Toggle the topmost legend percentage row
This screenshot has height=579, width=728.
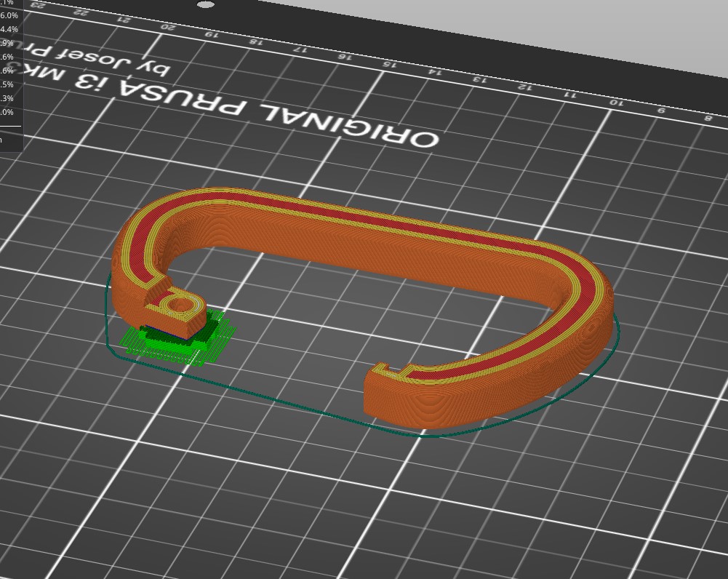click(11, 4)
